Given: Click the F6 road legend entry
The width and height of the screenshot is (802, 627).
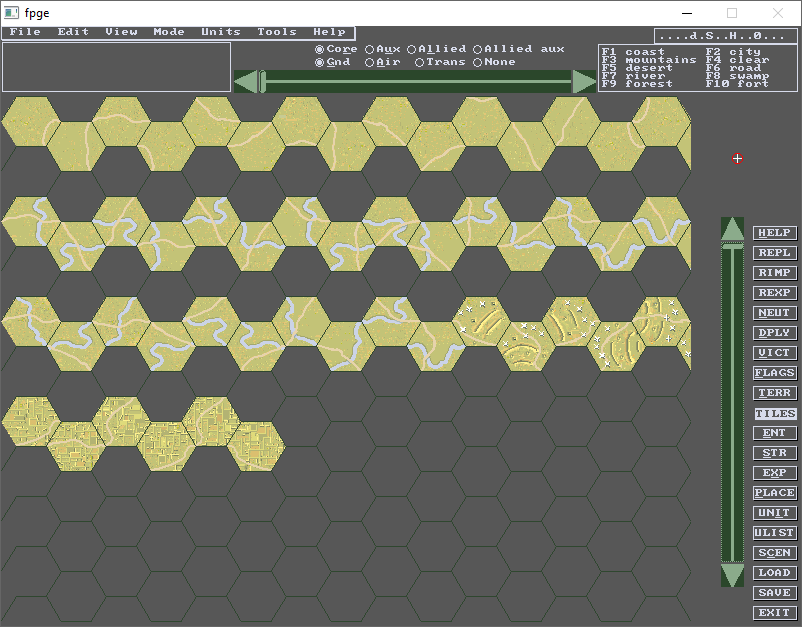Looking at the screenshot, I should (733, 68).
